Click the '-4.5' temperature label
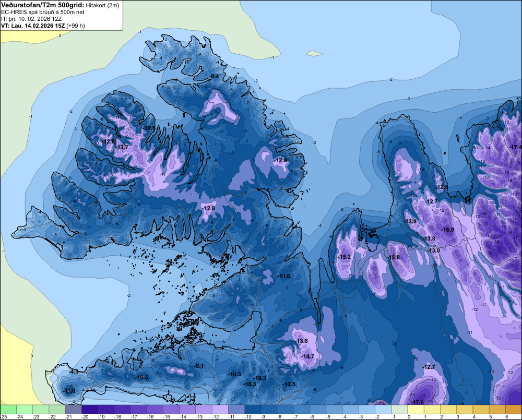 coord(74,371)
